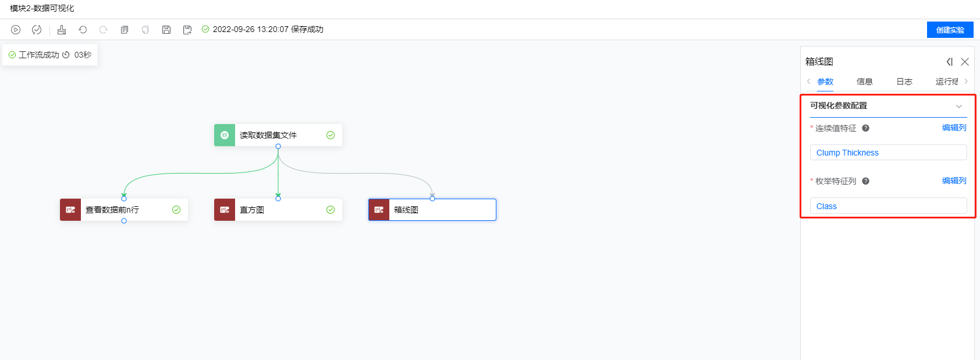This screenshot has height=360, width=980.
Task: Switch to the 信息 tab
Action: (x=865, y=82)
